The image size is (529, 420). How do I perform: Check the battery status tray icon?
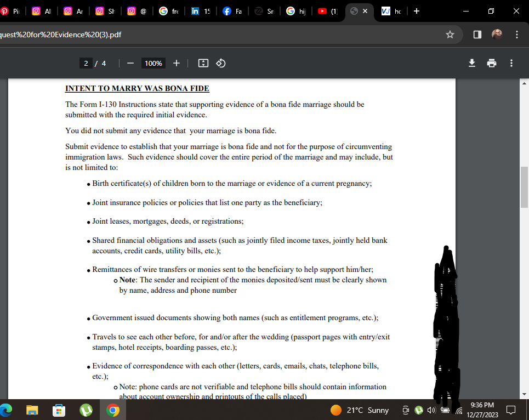(x=445, y=410)
